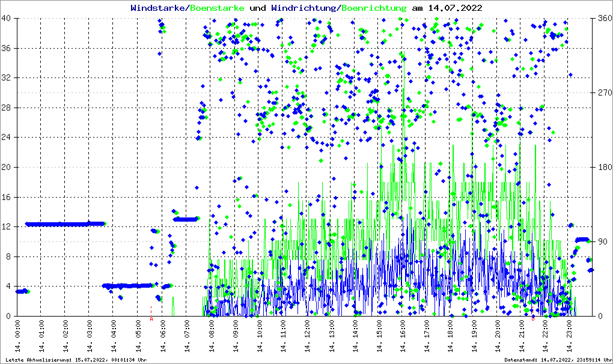Click the time label "14. 16:00"
This screenshot has height=364, width=613.
[402, 336]
